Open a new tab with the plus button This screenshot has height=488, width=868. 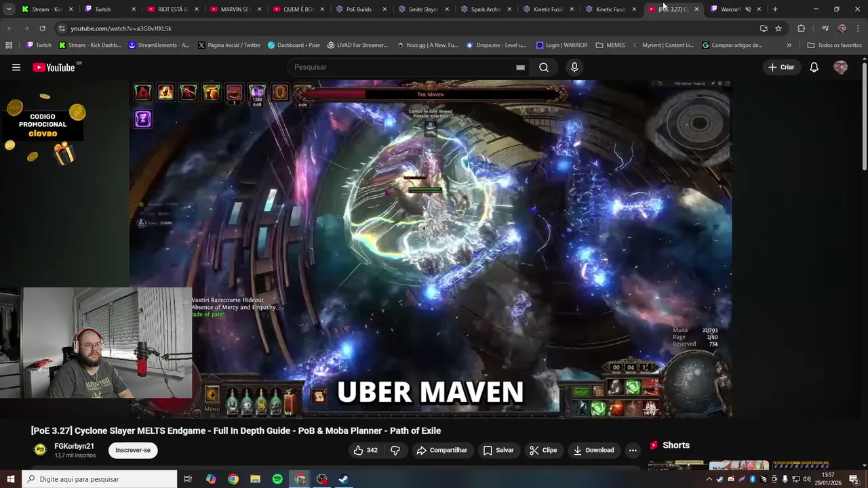pyautogui.click(x=775, y=9)
